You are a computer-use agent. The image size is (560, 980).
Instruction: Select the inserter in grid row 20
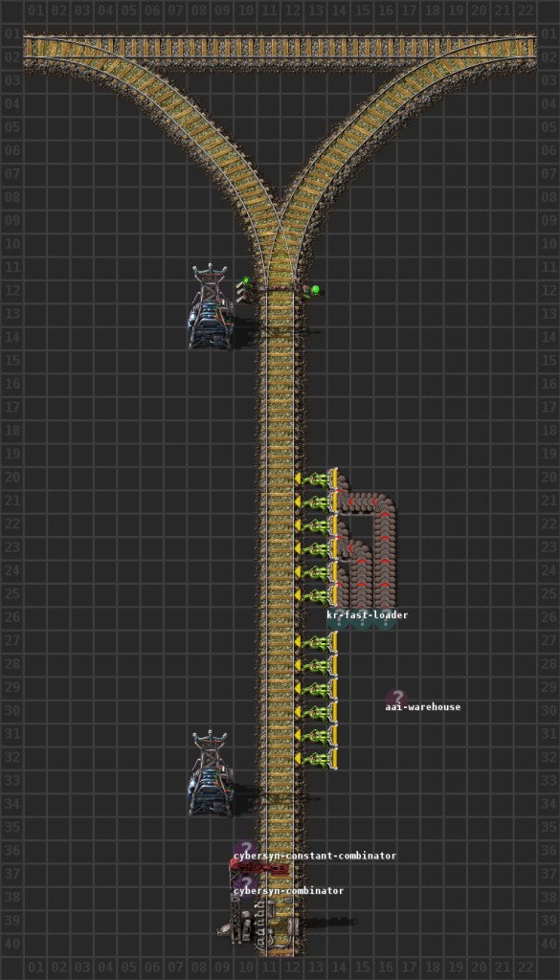(316, 479)
